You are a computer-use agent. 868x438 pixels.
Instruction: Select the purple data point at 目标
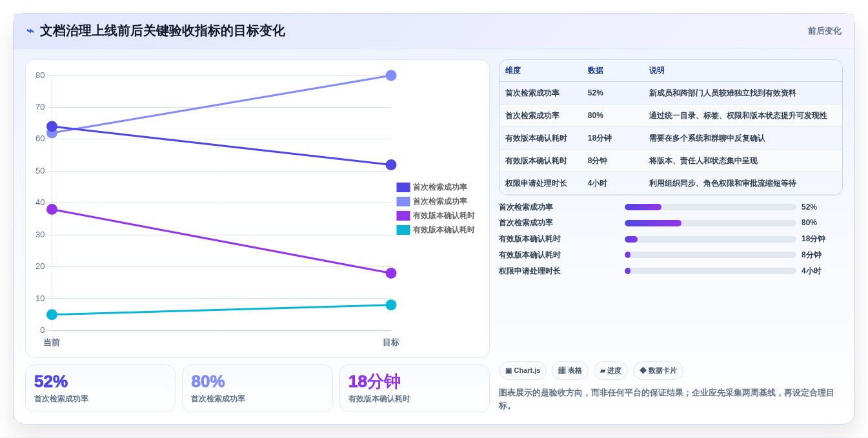(x=391, y=273)
